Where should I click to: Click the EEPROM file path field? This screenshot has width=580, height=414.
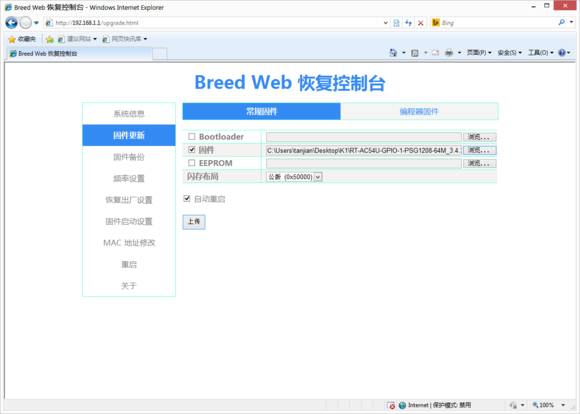[x=364, y=163]
